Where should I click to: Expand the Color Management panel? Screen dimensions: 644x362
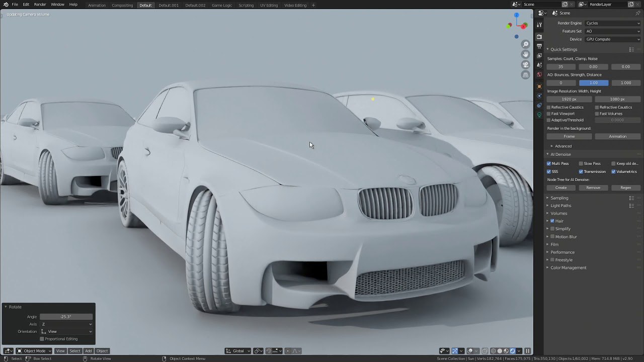pyautogui.click(x=568, y=267)
